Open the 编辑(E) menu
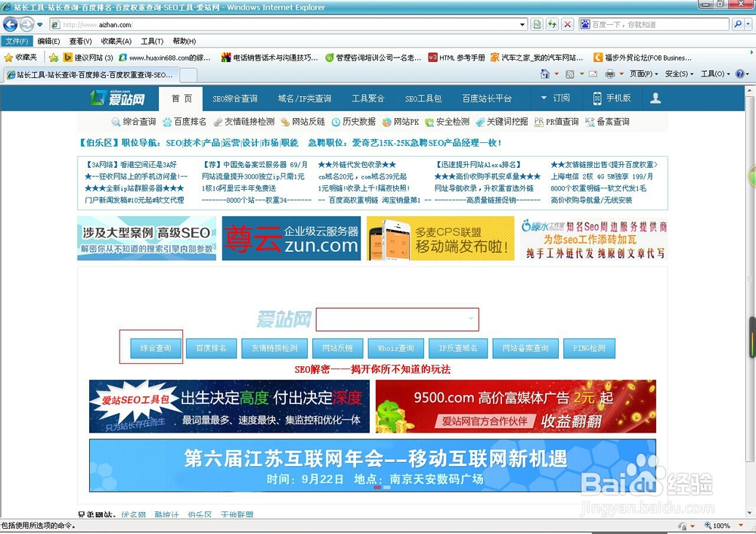This screenshot has height=534, width=756. [x=48, y=41]
